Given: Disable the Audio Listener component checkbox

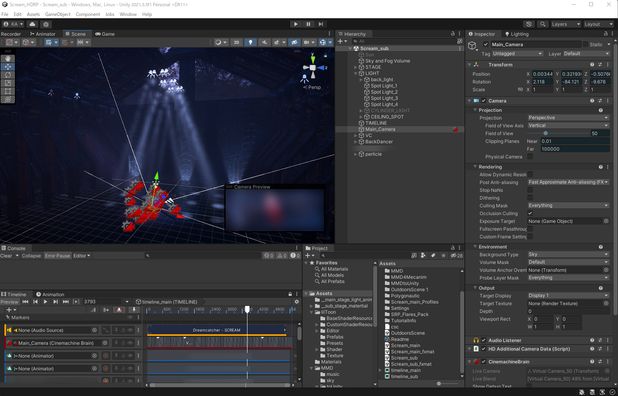Looking at the screenshot, I should (x=484, y=340).
